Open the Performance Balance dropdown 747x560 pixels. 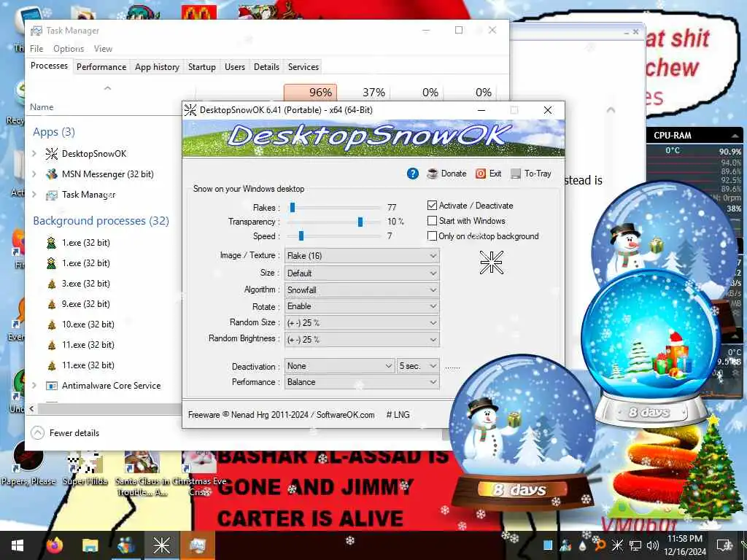pyautogui.click(x=362, y=382)
